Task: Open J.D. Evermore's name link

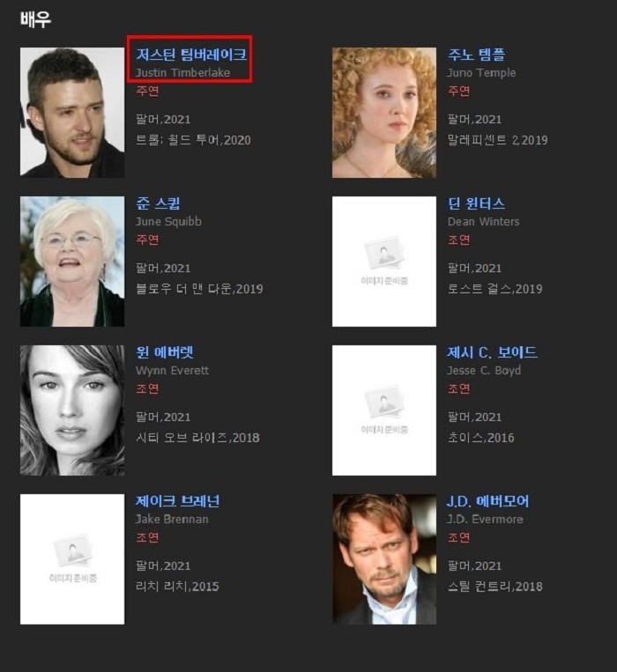Action: point(488,501)
